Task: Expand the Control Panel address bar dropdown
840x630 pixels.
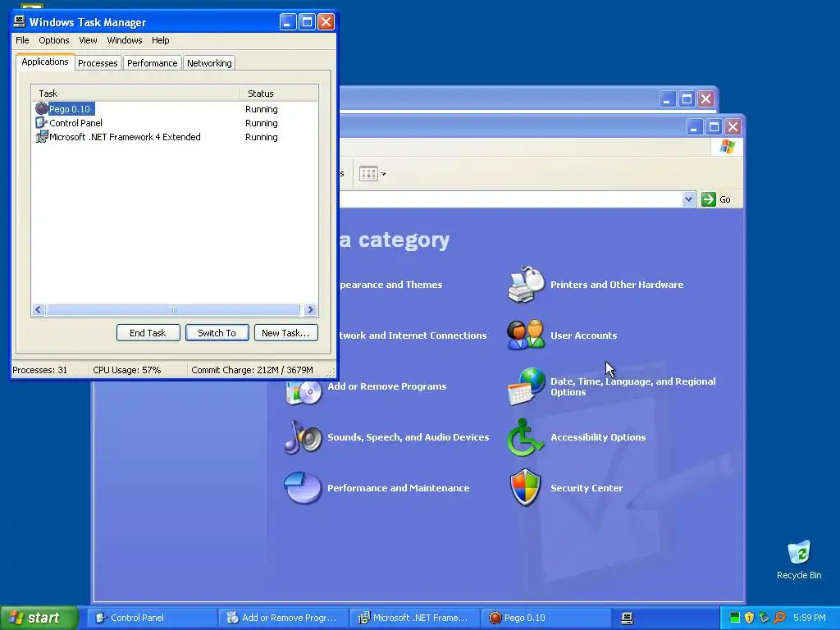Action: pos(688,199)
